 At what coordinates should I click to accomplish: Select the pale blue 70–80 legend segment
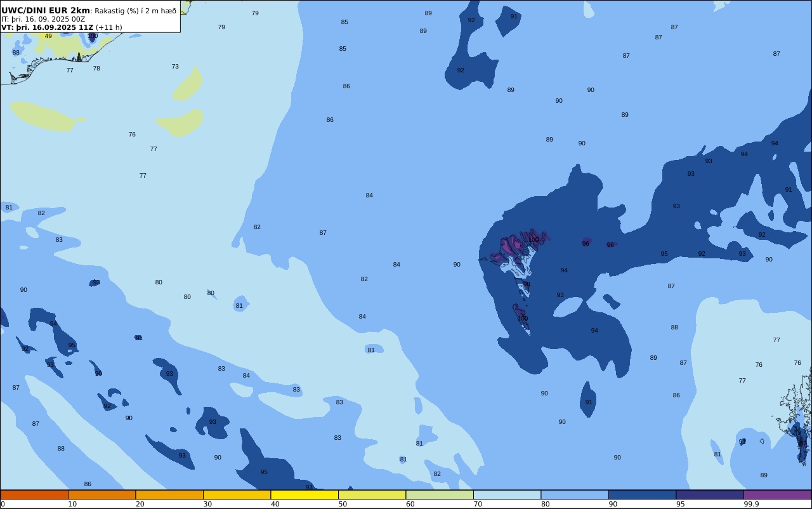507,494
